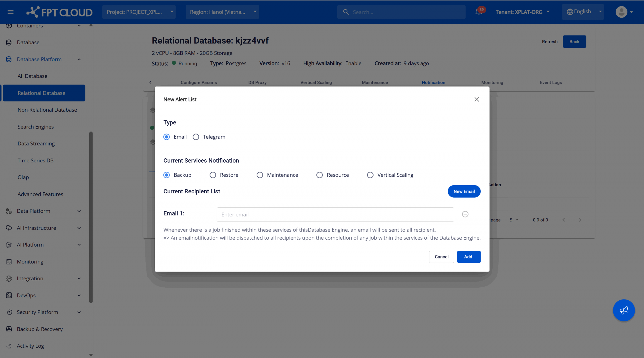Click the Enter email input field

pyautogui.click(x=335, y=214)
